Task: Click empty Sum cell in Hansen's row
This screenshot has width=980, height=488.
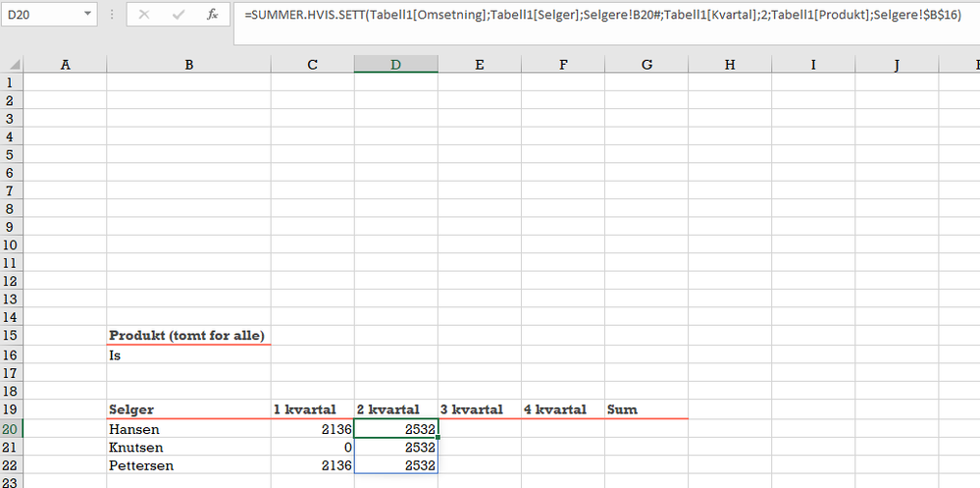Action: [x=646, y=429]
